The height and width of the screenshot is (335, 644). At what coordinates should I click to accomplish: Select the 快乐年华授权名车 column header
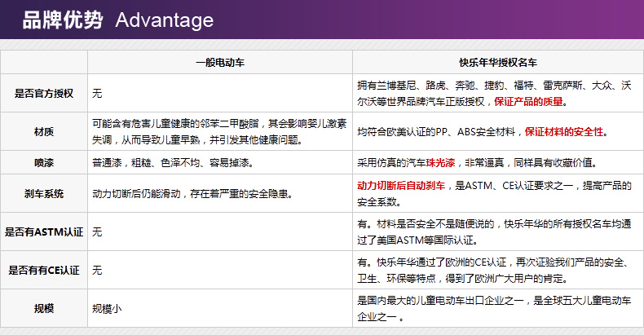497,62
